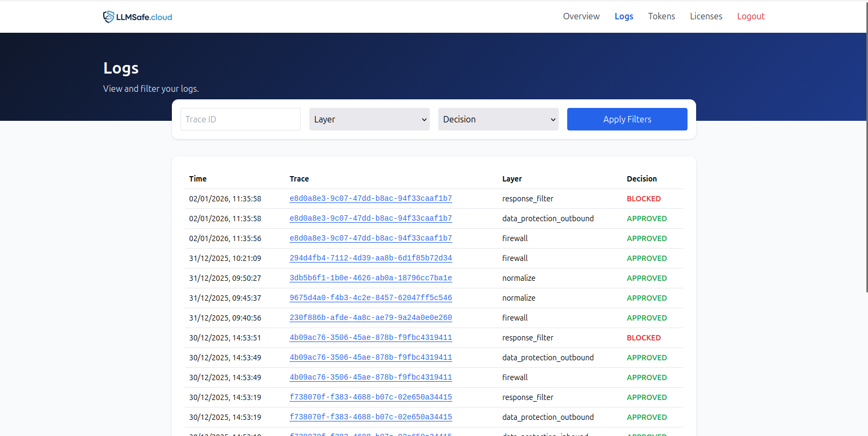Open trace 3db5b6f1-1b0e-4626-ab0a-18796cc7ba1e
Image resolution: width=868 pixels, height=436 pixels.
point(371,278)
